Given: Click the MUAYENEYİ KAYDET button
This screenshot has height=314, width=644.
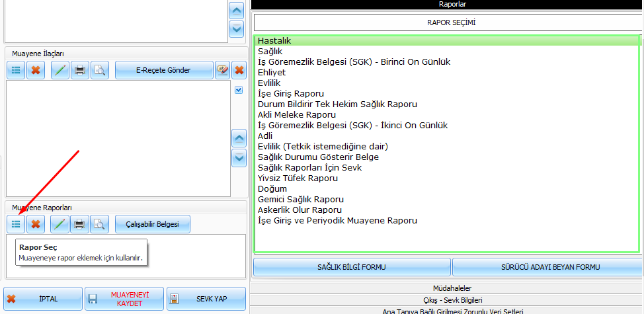Looking at the screenshot, I should coord(124,299).
